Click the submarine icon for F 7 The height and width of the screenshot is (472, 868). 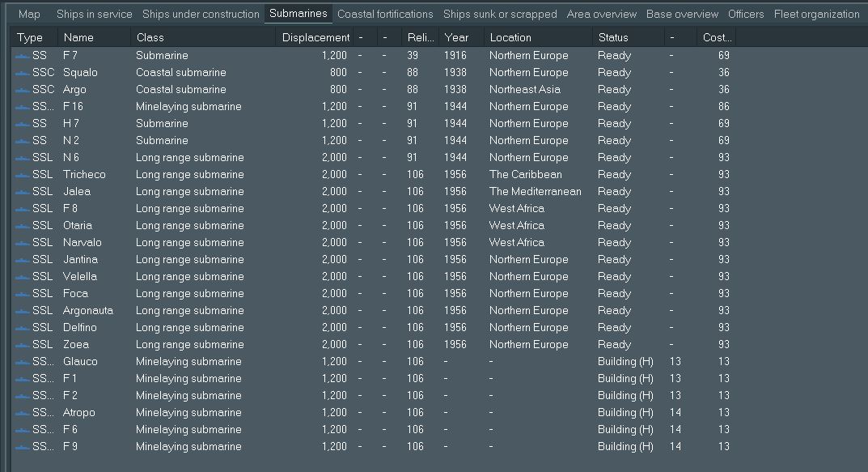pos(22,56)
